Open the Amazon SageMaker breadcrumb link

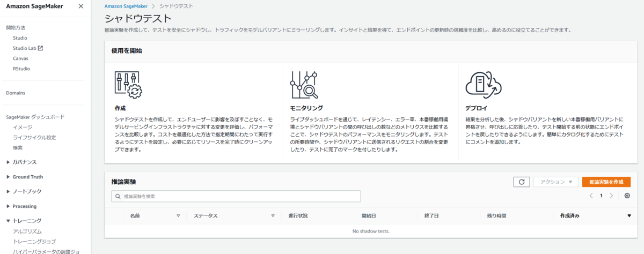pyautogui.click(x=126, y=6)
